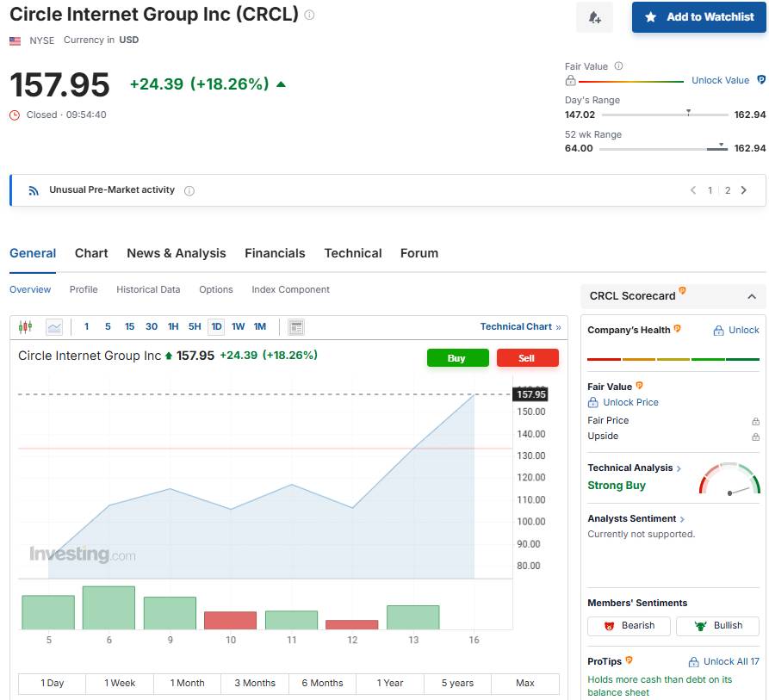Click the info icon beside company name
The width and height of the screenshot is (769, 700).
[x=309, y=15]
